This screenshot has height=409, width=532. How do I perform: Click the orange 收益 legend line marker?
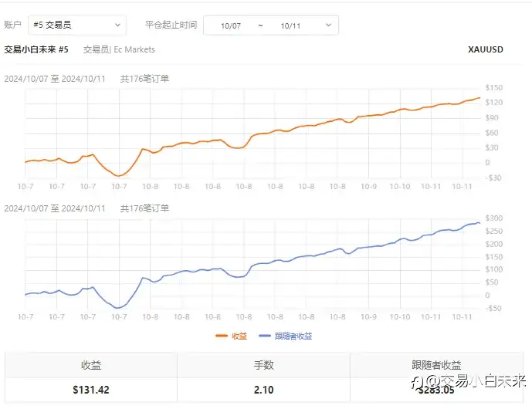[x=222, y=336]
